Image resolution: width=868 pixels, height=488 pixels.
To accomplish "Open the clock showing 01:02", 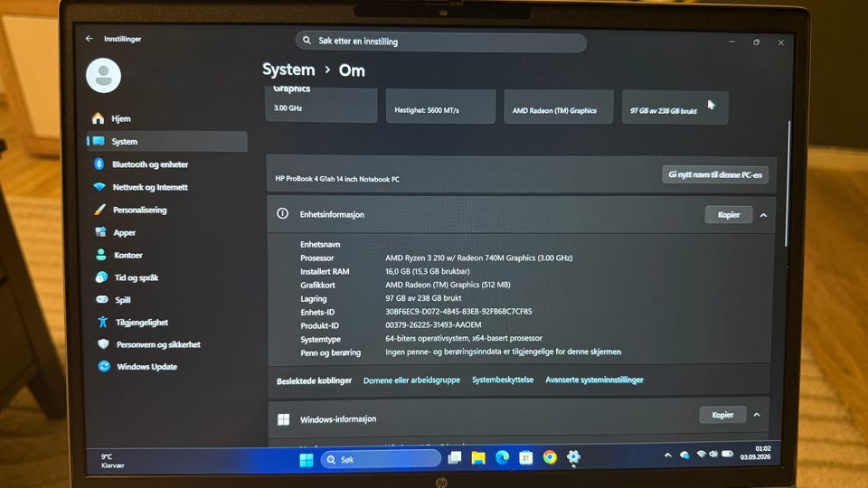I will pos(756,453).
